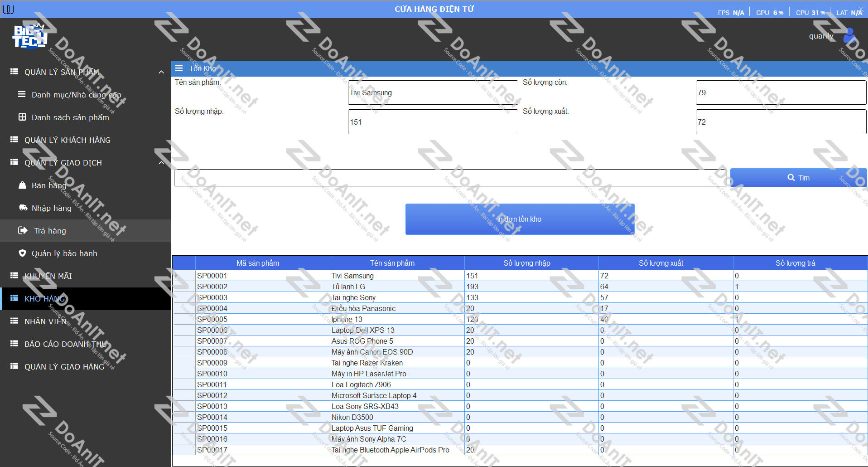Collapse the QUẢN LÝ SẢN PHẨM section chevron
This screenshot has height=467, width=868.
pos(161,72)
